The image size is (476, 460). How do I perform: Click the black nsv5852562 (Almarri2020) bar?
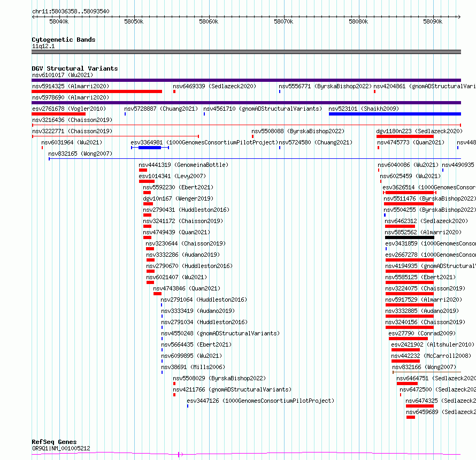(410, 237)
